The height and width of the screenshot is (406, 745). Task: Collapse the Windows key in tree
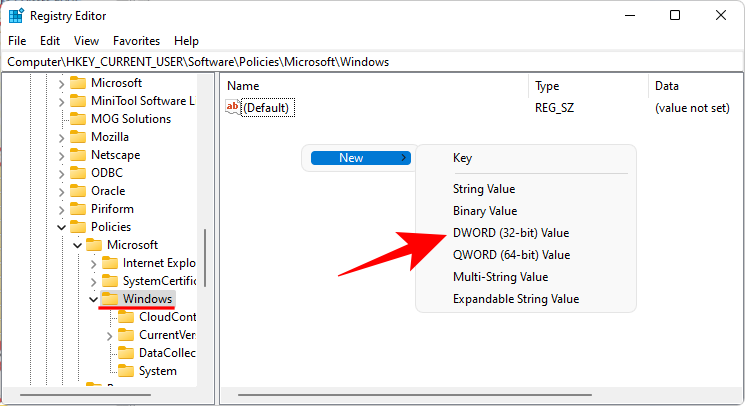point(93,299)
